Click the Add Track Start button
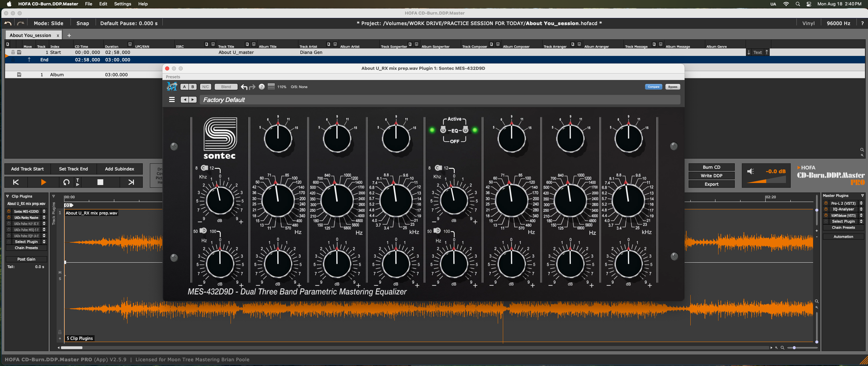This screenshot has width=868, height=366. (x=27, y=169)
